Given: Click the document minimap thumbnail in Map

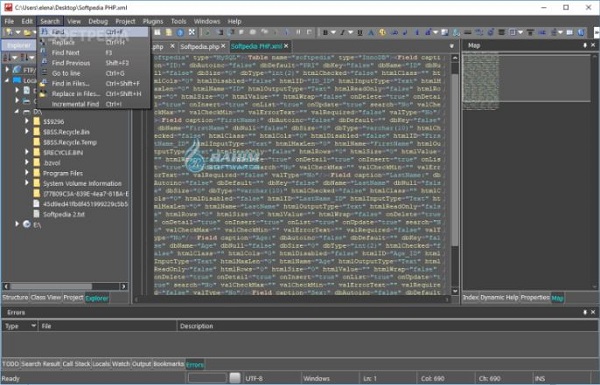Looking at the screenshot, I should click(481, 81).
